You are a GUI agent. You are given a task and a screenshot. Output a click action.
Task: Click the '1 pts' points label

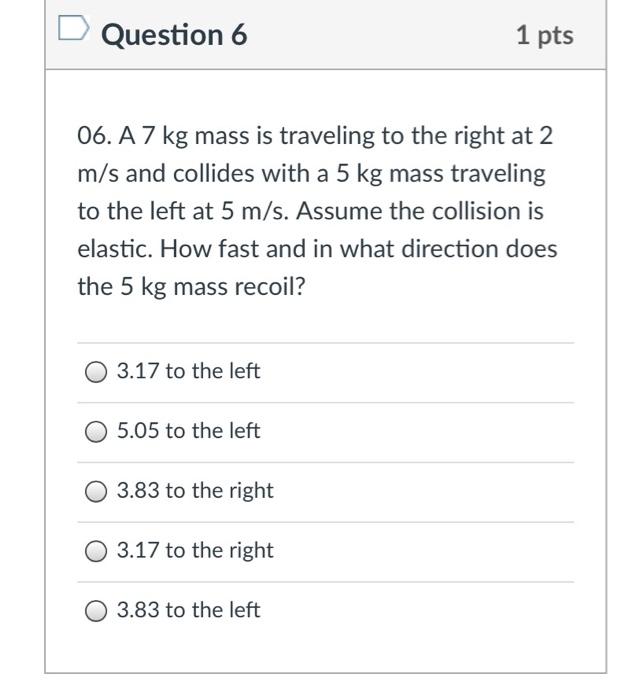(x=544, y=35)
